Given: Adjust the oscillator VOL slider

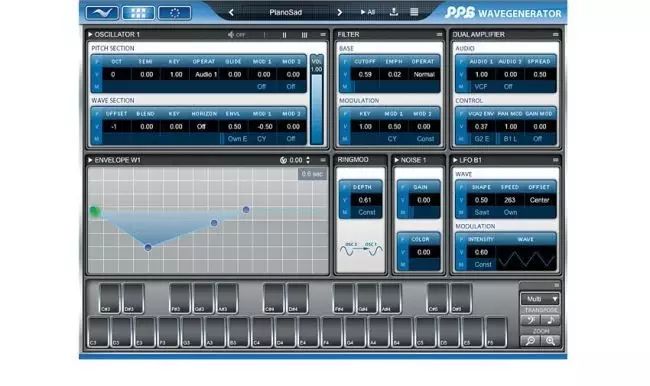Looking at the screenshot, I should [317, 109].
